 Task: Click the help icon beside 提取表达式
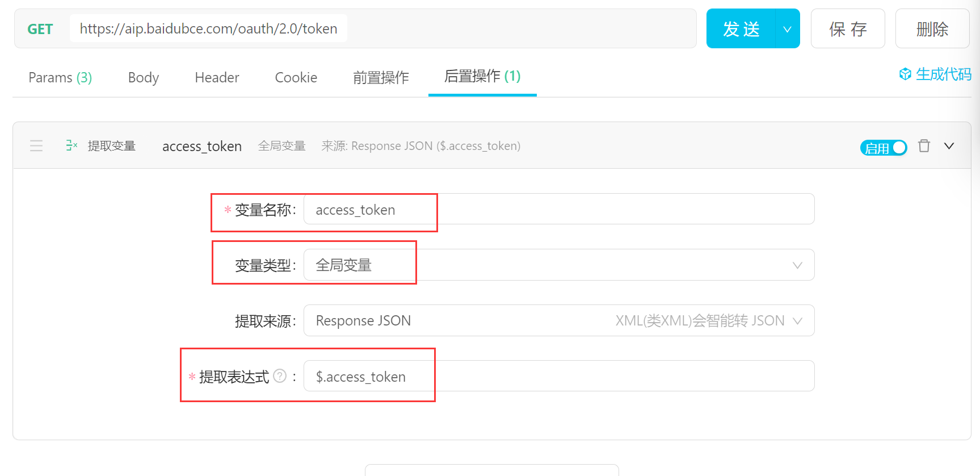tap(280, 376)
